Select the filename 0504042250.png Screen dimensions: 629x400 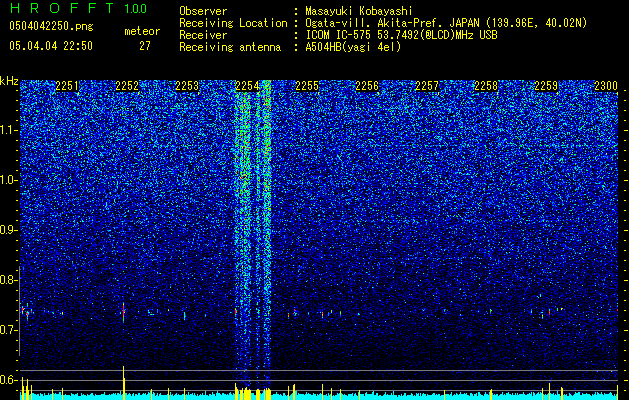coord(51,27)
